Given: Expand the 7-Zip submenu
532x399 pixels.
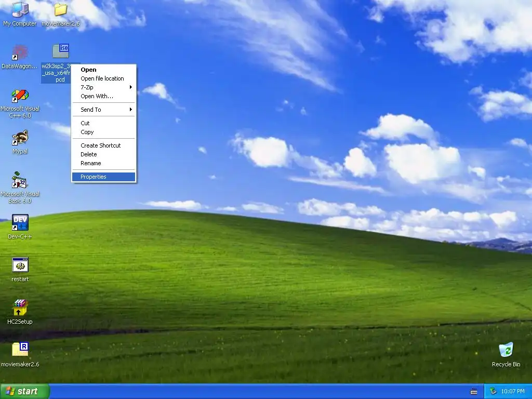Looking at the screenshot, I should click(x=103, y=87).
